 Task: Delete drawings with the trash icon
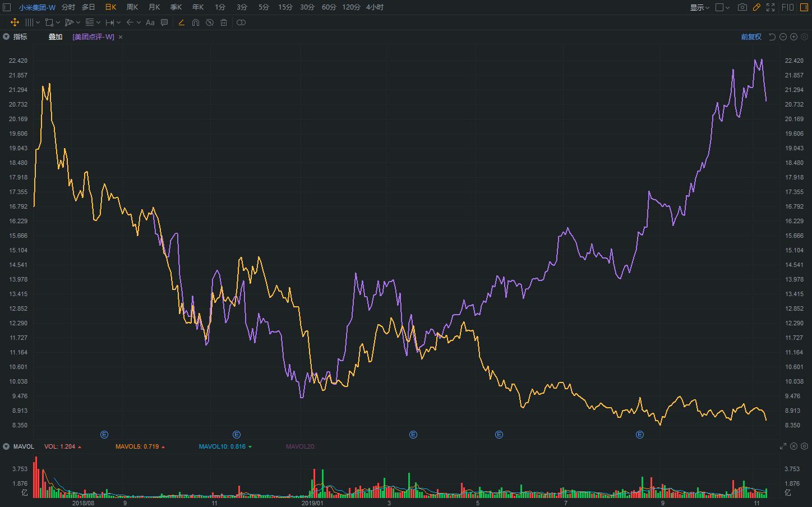[224, 22]
